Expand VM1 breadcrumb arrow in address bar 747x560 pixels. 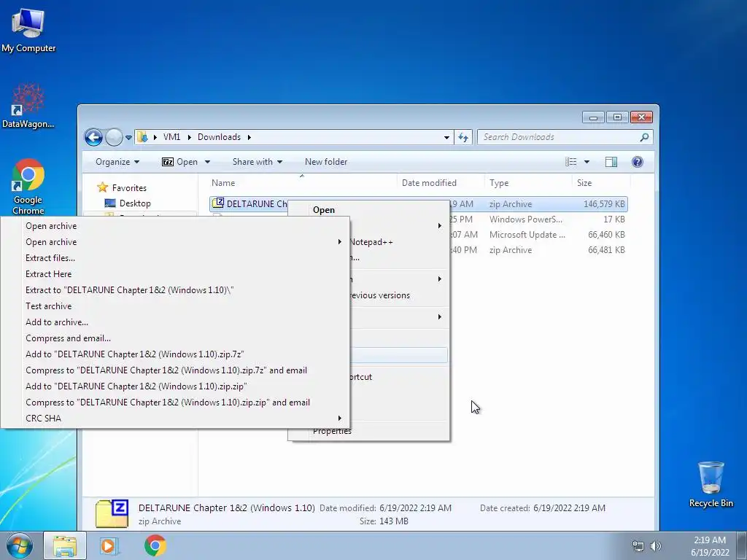pos(189,137)
